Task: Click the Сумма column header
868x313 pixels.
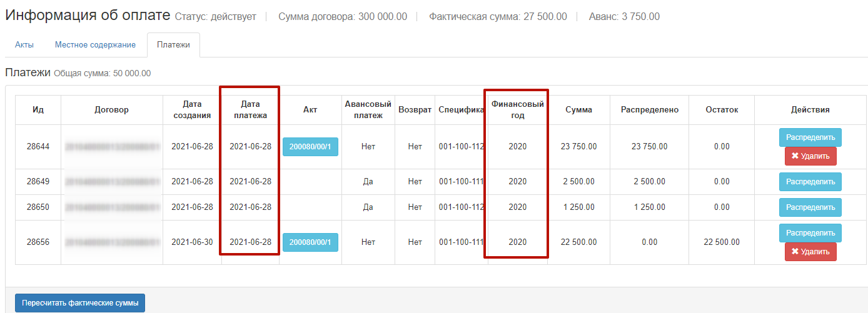Action: [578, 110]
